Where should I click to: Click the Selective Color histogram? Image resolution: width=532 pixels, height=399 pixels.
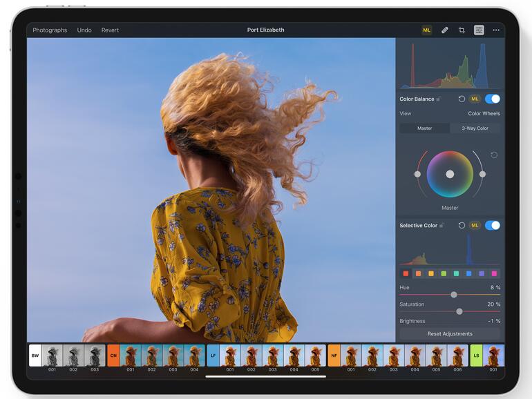[450, 250]
